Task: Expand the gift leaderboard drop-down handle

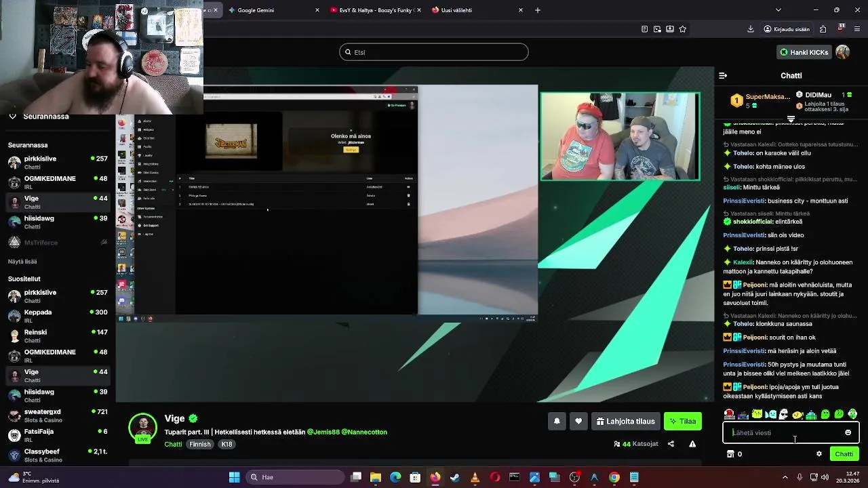Action: pos(791,119)
